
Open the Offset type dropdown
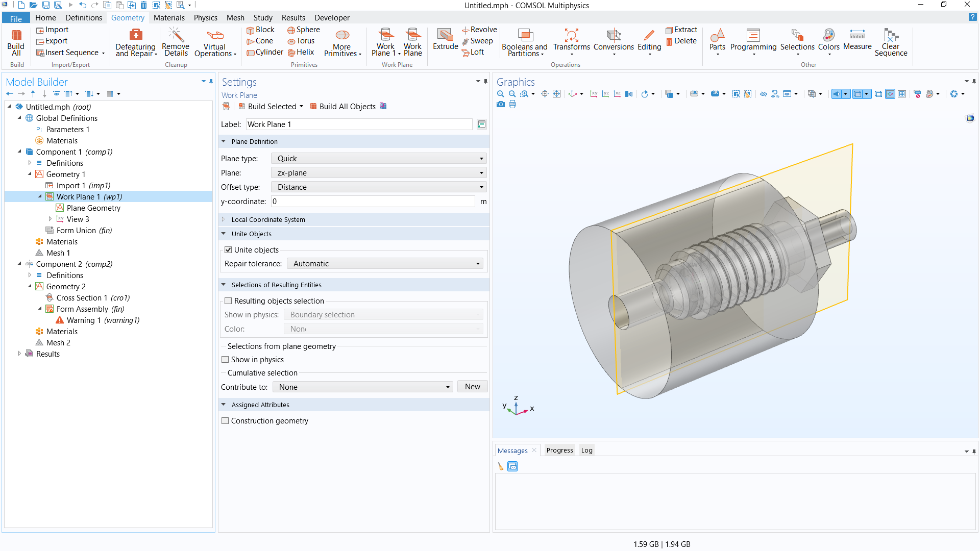coord(379,187)
